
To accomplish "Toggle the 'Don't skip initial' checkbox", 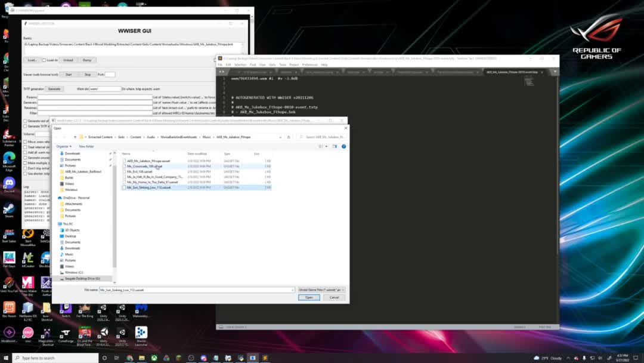I will click(26, 168).
